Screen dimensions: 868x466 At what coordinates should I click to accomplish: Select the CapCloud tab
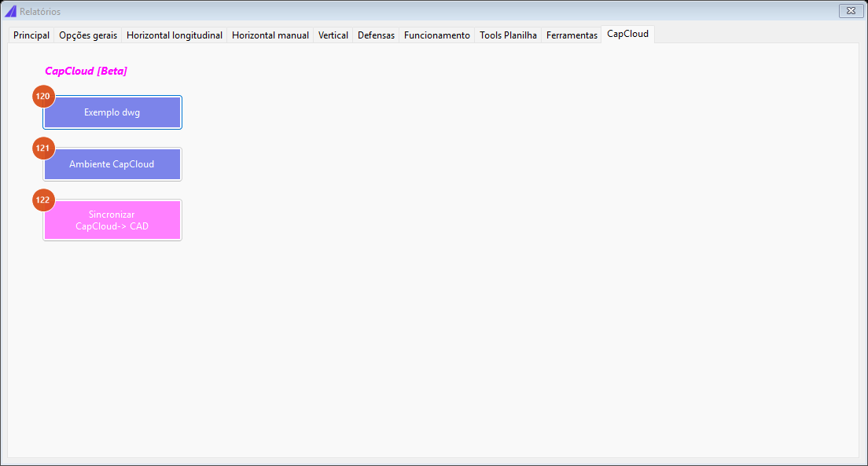tap(627, 34)
